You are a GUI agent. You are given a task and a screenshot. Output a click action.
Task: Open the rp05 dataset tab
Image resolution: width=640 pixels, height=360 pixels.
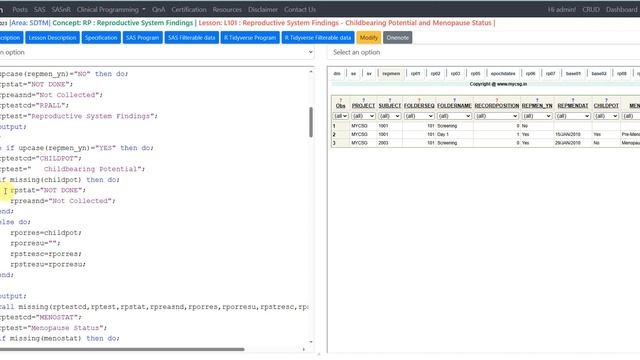(x=476, y=73)
